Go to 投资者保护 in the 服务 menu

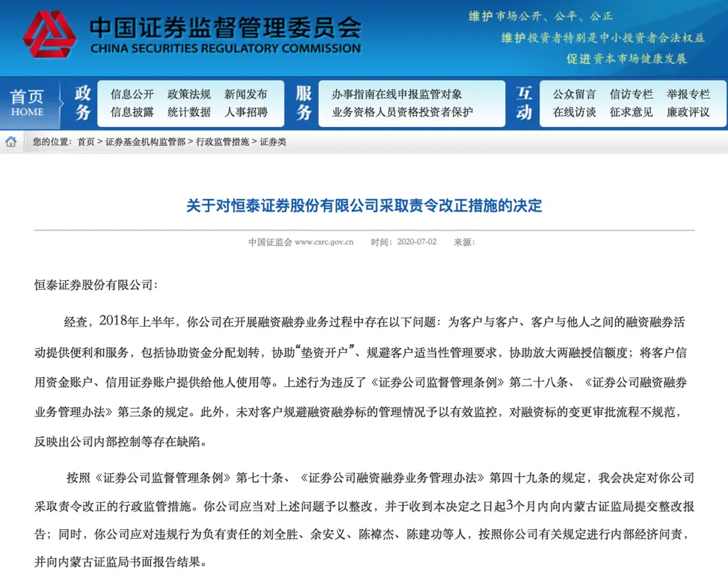[x=445, y=112]
